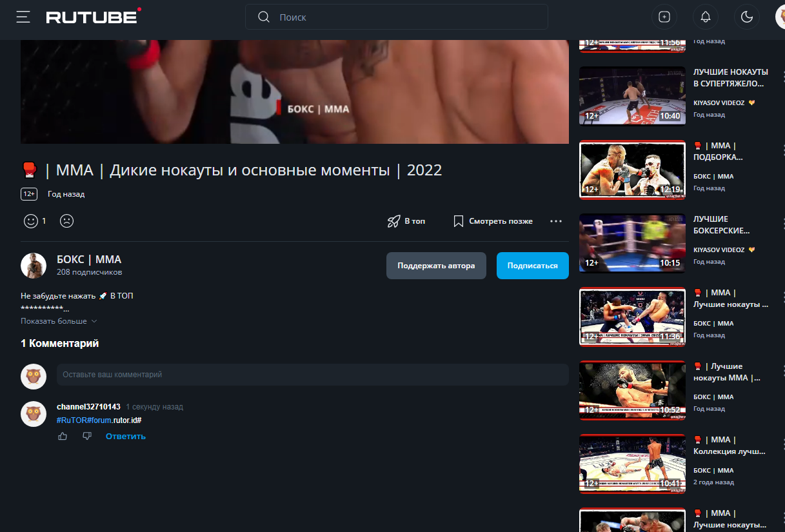Open БОКС | MMA channel under Коллекция лучш... video
The image size is (785, 532).
713,470
